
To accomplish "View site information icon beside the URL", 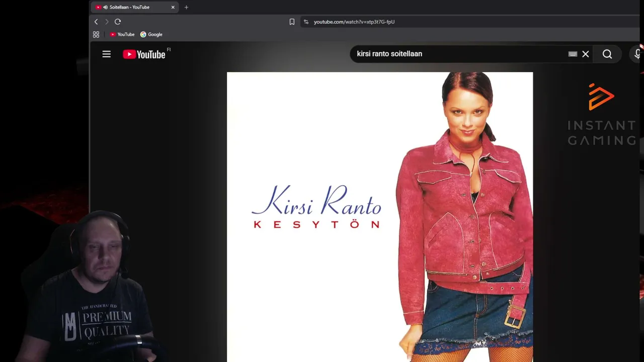I will tap(306, 22).
